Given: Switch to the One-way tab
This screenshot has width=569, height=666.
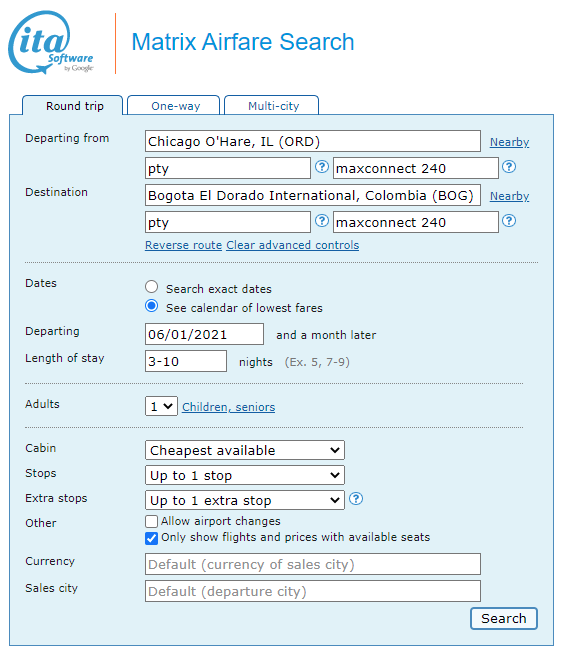Looking at the screenshot, I should click(174, 105).
